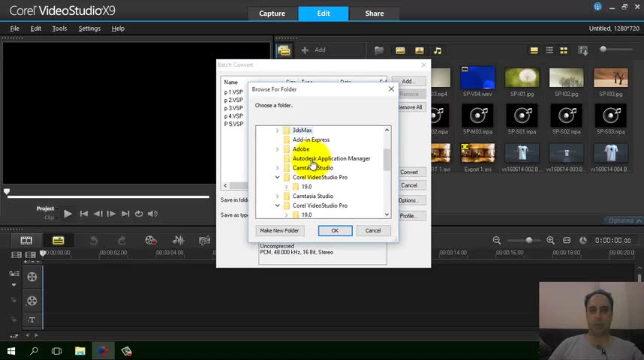Toggle repeat playback icon
The image size is (644, 360).
(x=139, y=214)
